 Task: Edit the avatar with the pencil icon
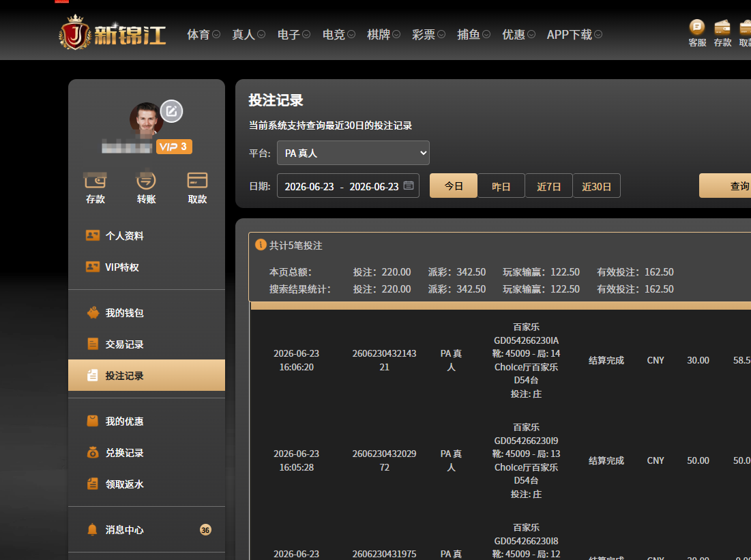(x=171, y=111)
